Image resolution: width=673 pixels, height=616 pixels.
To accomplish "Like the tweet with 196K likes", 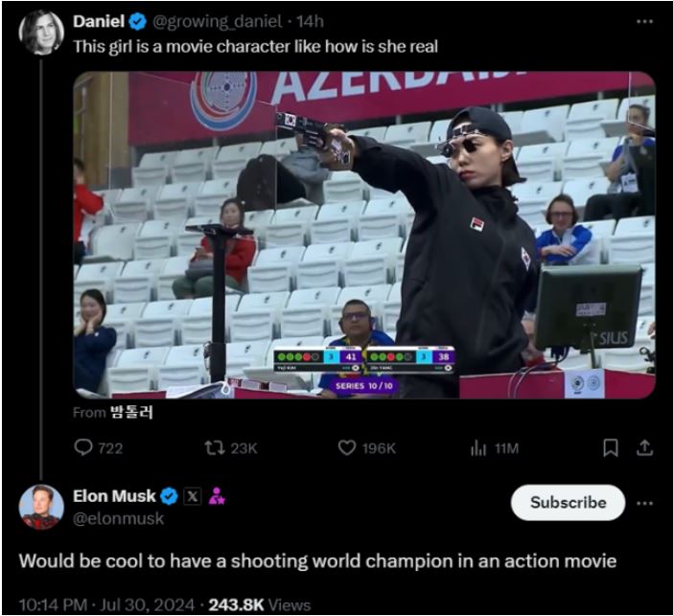I will [349, 447].
